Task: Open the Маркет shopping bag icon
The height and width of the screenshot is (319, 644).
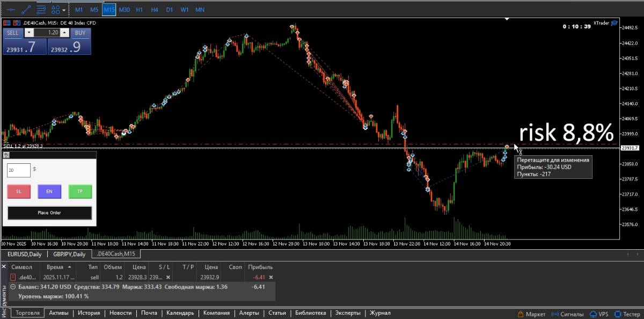Action: click(521, 314)
